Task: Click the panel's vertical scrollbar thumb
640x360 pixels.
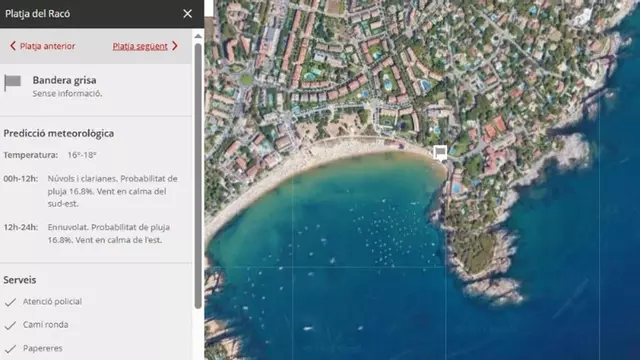Action: (198, 176)
